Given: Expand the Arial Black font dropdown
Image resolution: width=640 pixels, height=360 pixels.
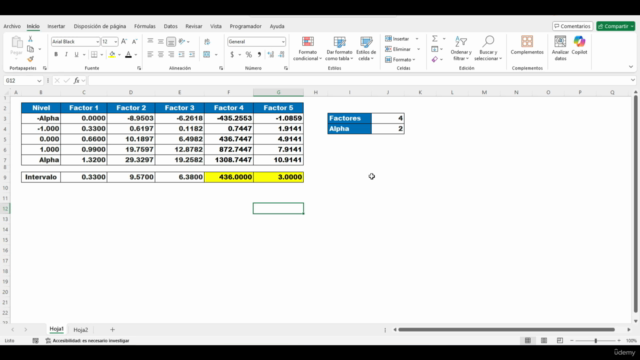Looking at the screenshot, I should tap(97, 42).
